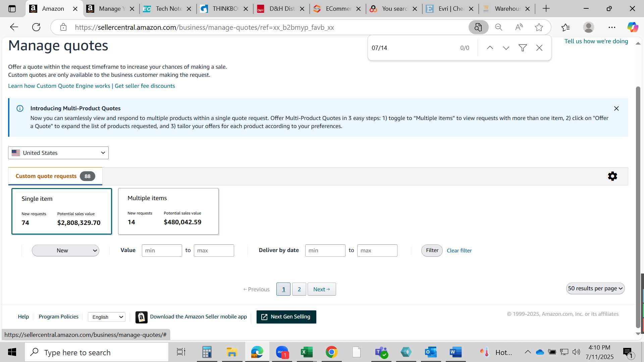Viewport: 644px width, 362px height.
Task: Add this page to favorites star
Action: pos(539,27)
